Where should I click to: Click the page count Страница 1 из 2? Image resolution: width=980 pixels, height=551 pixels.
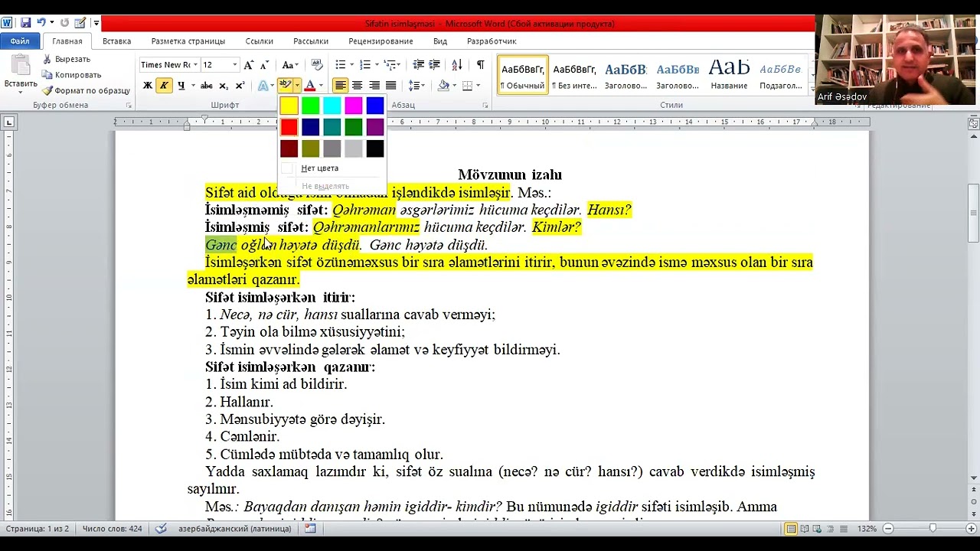[37, 529]
